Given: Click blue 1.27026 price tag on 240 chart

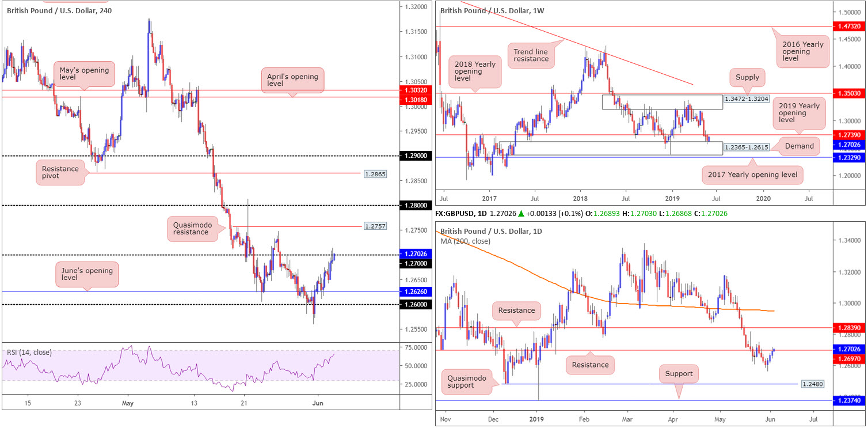Looking at the screenshot, I should (x=415, y=254).
